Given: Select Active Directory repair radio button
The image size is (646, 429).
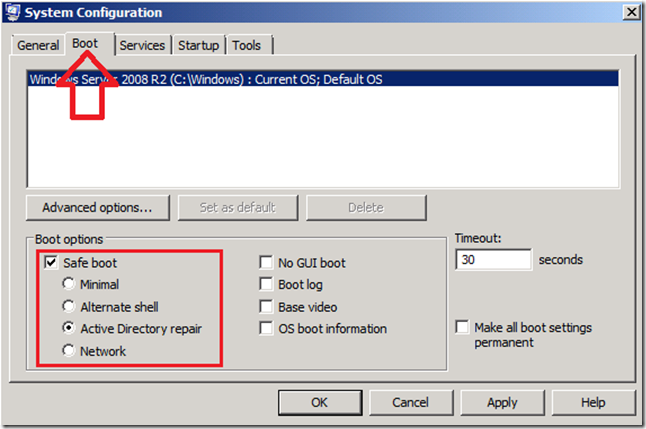Looking at the screenshot, I should (68, 328).
